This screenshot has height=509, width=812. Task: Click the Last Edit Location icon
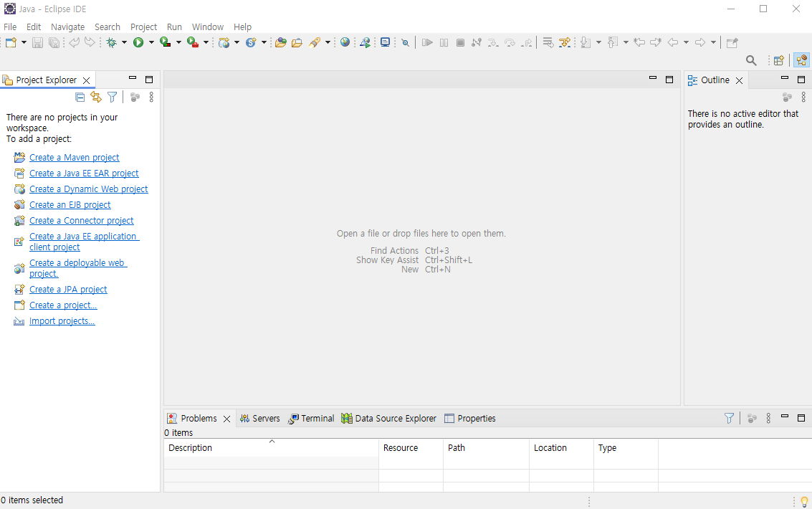click(639, 42)
